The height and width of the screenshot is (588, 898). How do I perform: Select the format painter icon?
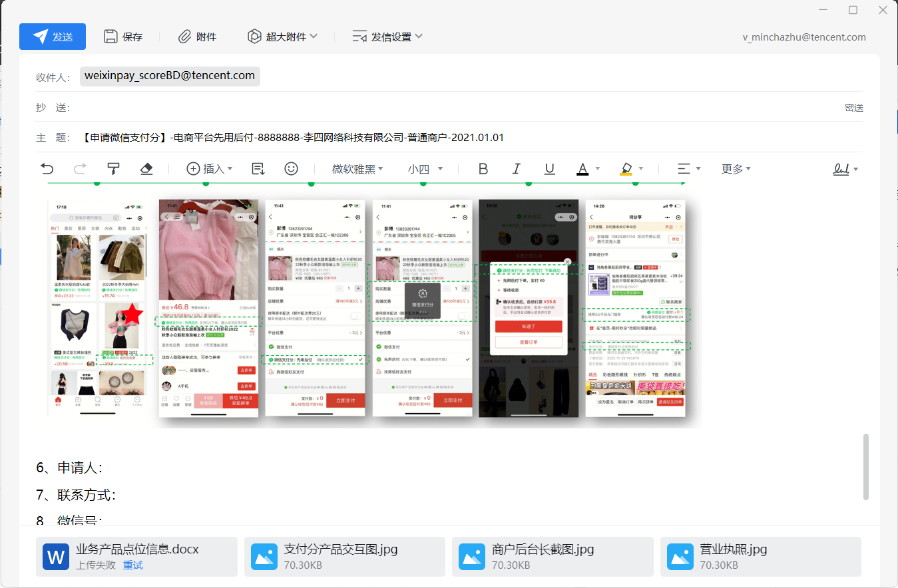(x=114, y=169)
